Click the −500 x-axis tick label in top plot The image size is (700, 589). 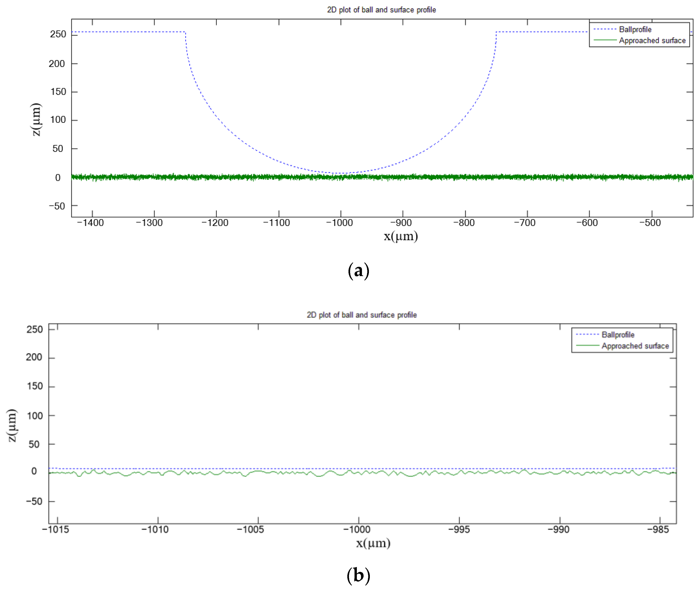pyautogui.click(x=650, y=223)
